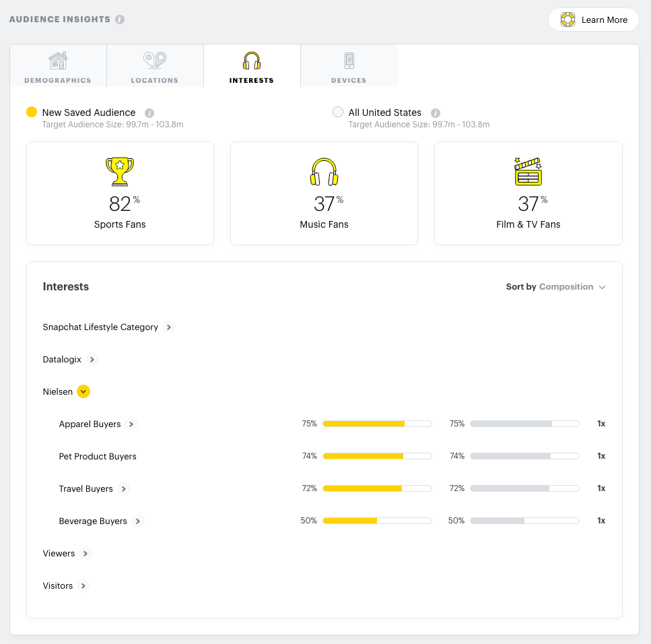Click the Devices phone icon

click(x=349, y=61)
